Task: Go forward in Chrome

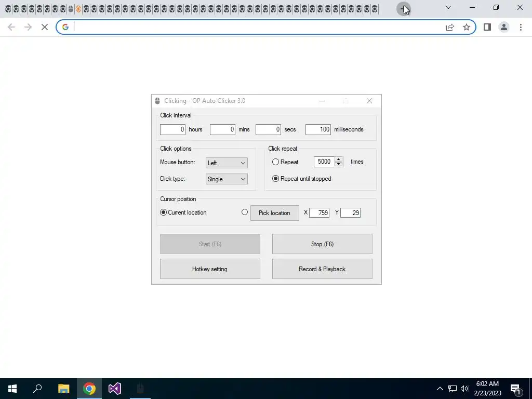Action: [x=28, y=27]
